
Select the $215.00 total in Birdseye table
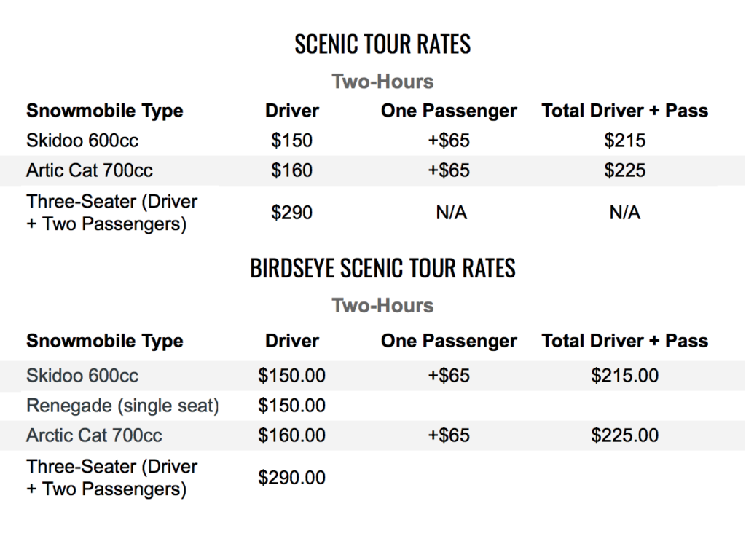624,376
